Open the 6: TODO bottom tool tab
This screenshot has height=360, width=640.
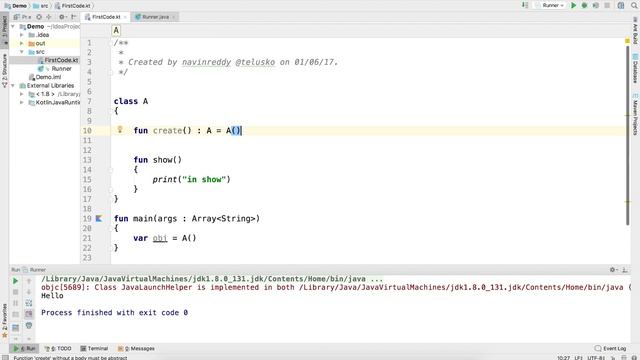click(x=58, y=349)
